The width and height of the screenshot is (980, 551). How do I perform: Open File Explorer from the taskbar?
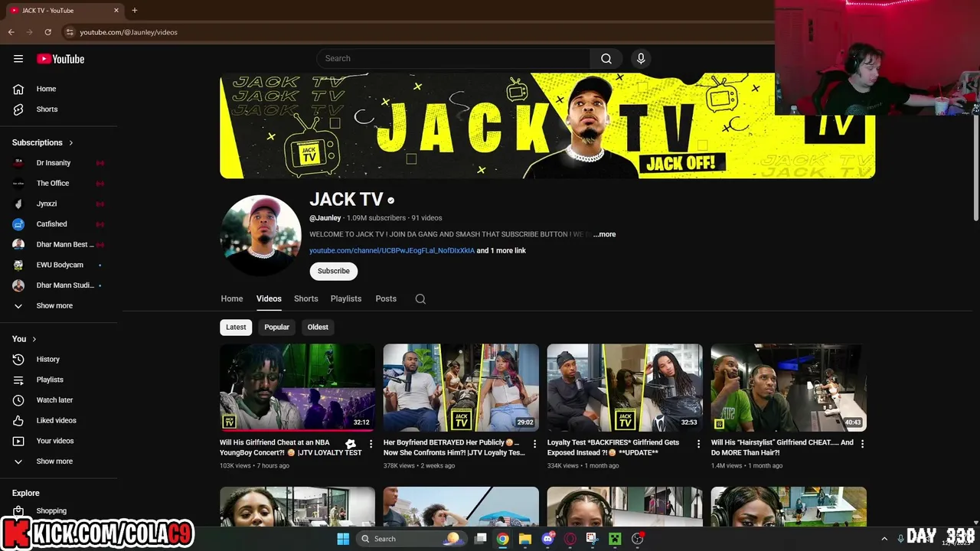pyautogui.click(x=525, y=539)
